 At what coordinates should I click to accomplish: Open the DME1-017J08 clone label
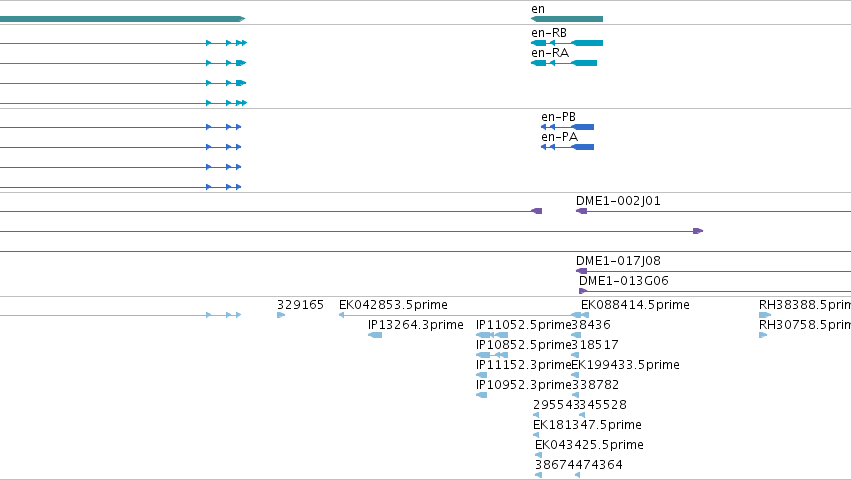tap(618, 261)
